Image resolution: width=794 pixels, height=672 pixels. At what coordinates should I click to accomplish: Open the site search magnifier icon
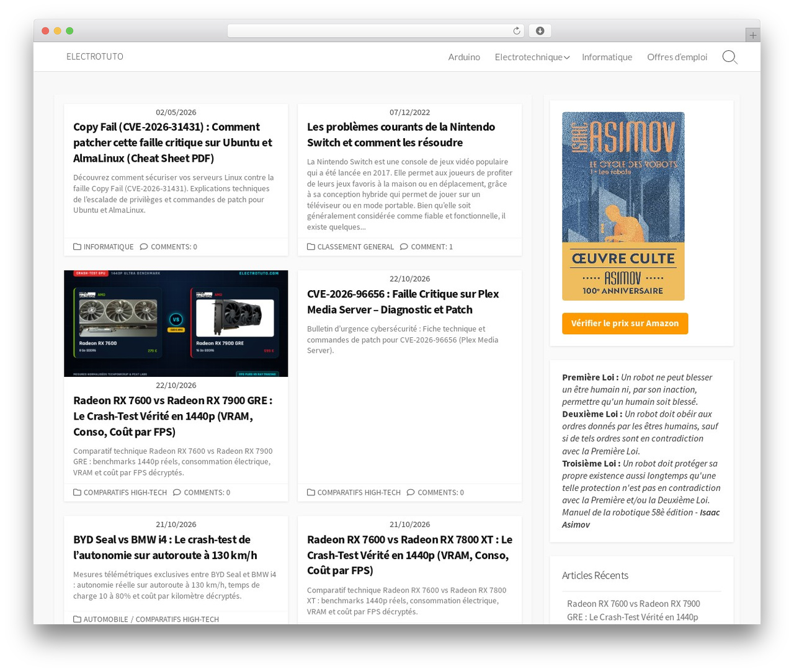point(729,57)
